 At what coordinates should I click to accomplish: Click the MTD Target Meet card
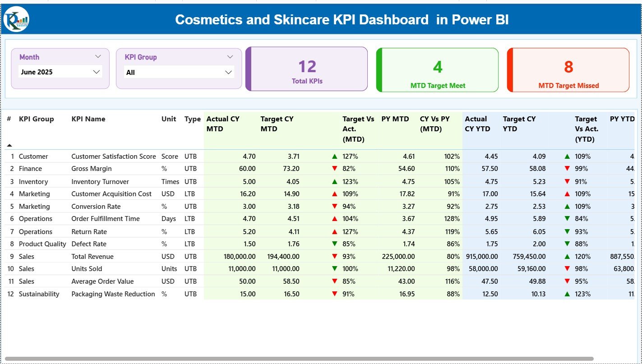point(437,69)
